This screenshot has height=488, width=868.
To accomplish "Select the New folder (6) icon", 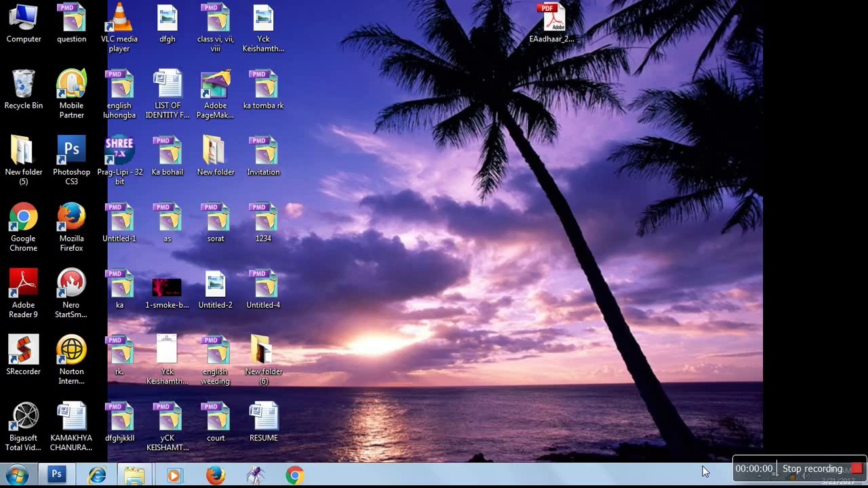I will pyautogui.click(x=264, y=360).
